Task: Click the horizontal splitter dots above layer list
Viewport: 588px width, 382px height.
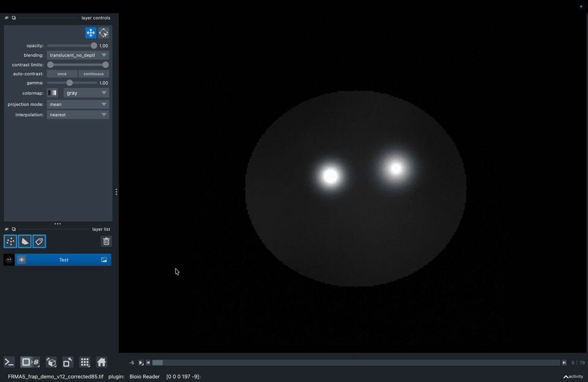Action: [58, 224]
